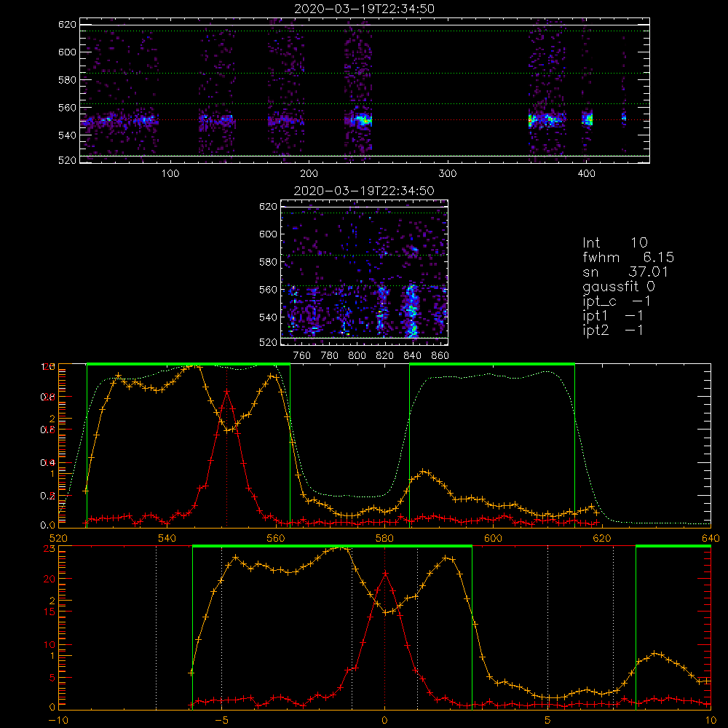Click the -5 x-axis label of bottom plot
This screenshot has height=728, width=728.
[221, 721]
